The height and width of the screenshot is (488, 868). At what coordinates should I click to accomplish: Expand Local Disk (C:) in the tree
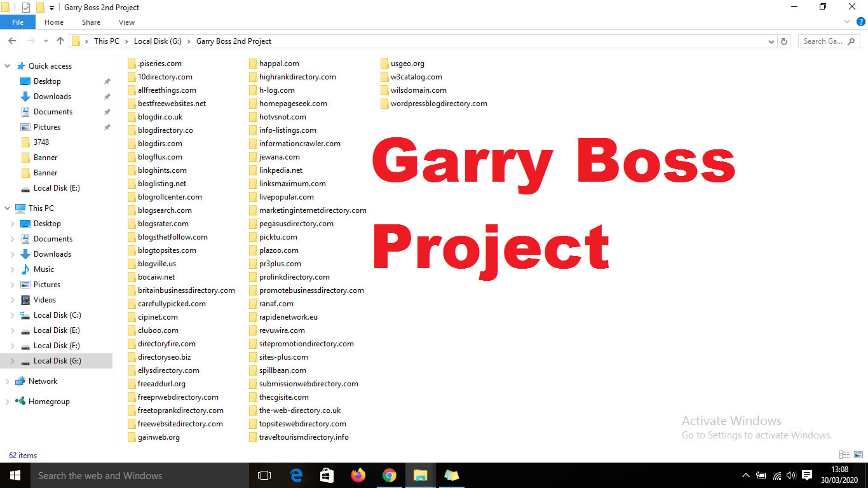tap(12, 315)
